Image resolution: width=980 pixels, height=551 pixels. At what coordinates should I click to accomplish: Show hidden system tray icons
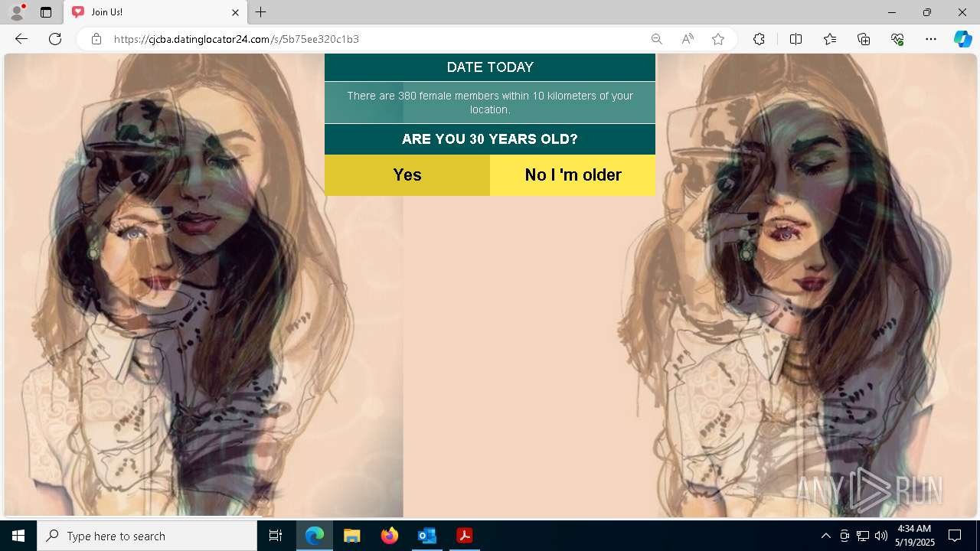[825, 536]
